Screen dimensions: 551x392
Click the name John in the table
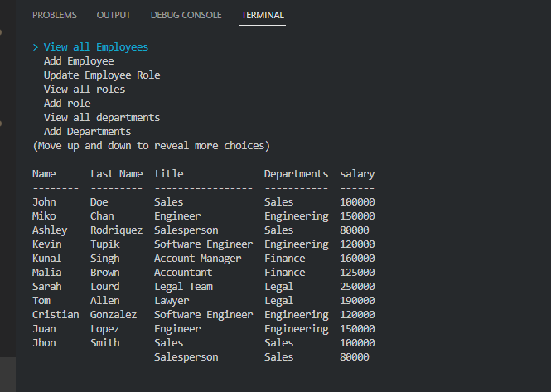click(x=44, y=201)
